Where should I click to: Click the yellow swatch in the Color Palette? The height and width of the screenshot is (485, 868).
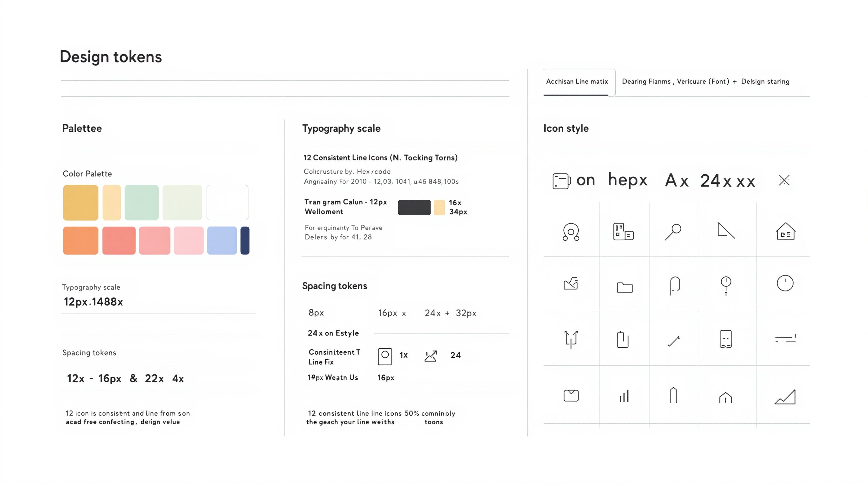[80, 202]
